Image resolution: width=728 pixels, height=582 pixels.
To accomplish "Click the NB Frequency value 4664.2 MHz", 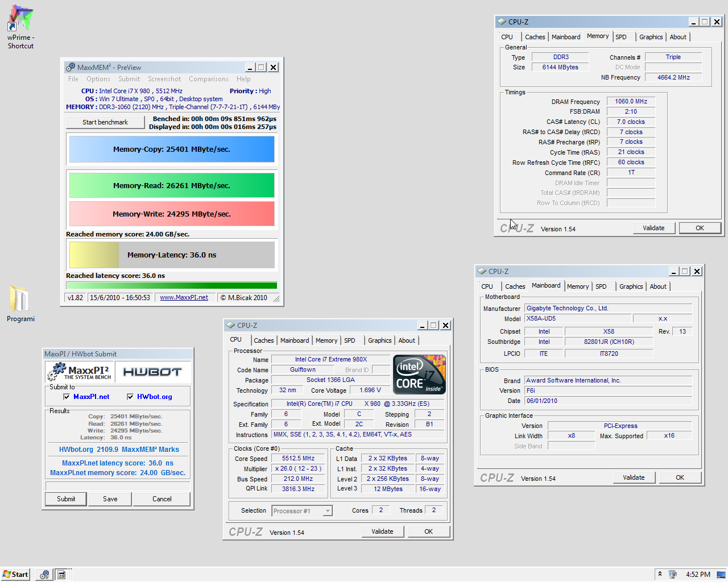I will pos(673,77).
